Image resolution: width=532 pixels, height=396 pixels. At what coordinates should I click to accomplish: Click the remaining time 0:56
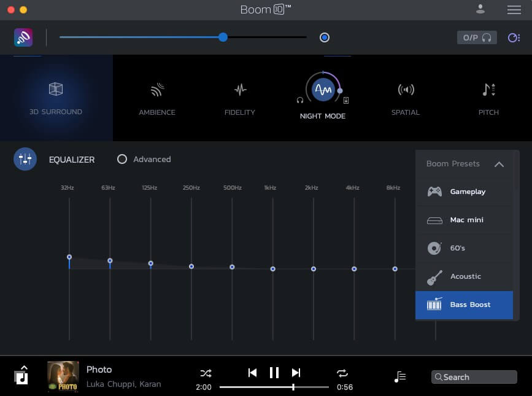coord(345,387)
